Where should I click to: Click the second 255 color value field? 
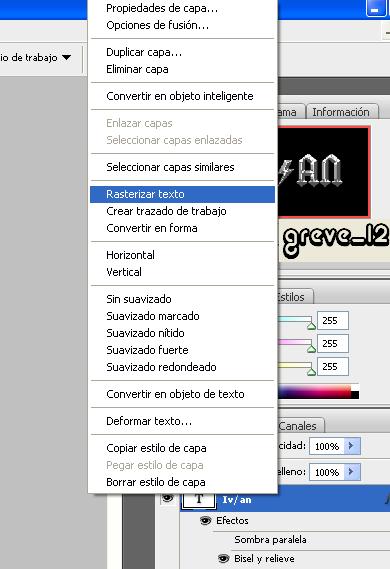pyautogui.click(x=333, y=343)
